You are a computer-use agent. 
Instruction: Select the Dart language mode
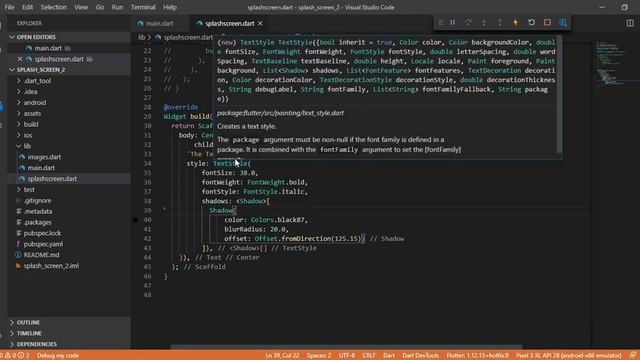389,356
